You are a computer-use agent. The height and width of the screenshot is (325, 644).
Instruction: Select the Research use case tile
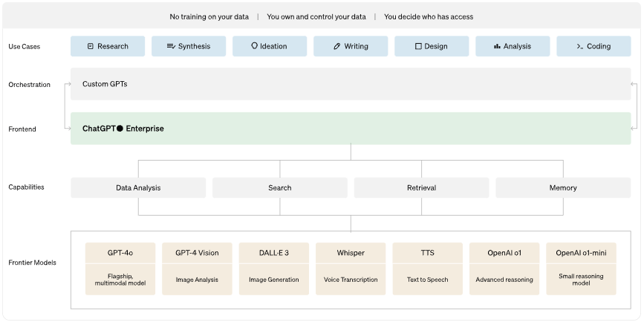tap(108, 46)
